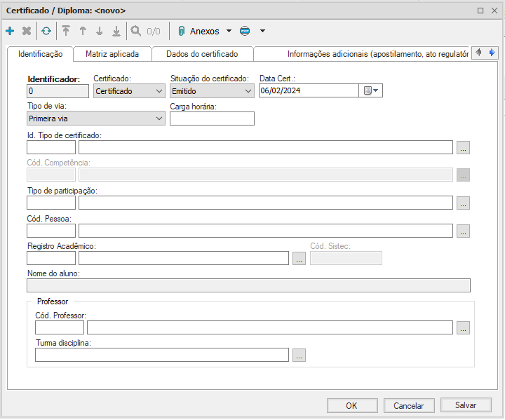Click the refresh icon in toolbar
The image size is (505, 420).
[46, 31]
